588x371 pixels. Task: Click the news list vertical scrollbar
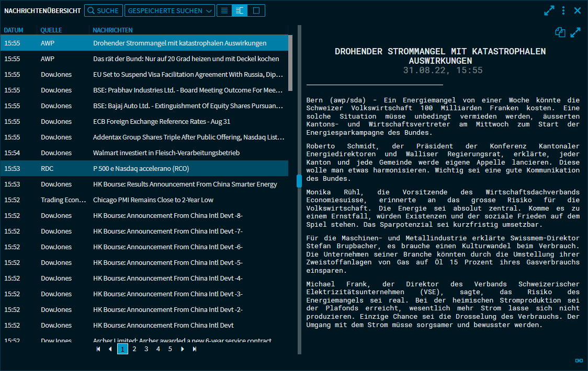click(290, 63)
